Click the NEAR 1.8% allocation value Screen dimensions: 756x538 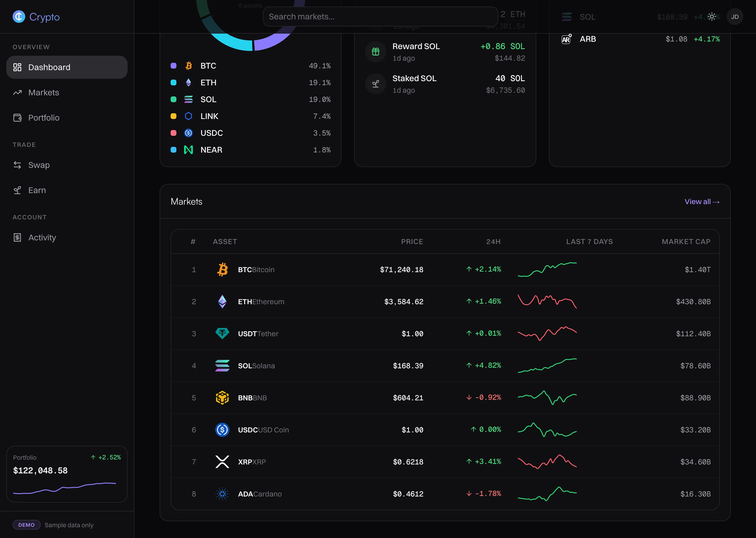point(322,150)
